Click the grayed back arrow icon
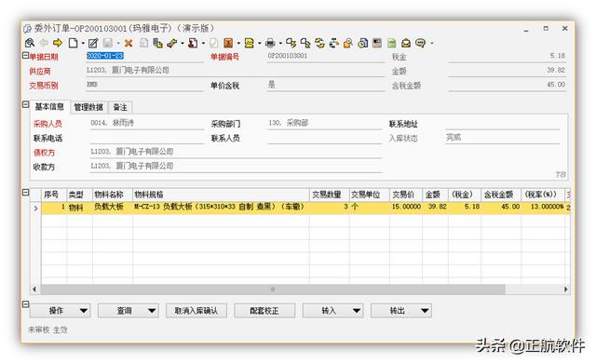Image resolution: width=596 pixels, height=364 pixels. coord(44,43)
